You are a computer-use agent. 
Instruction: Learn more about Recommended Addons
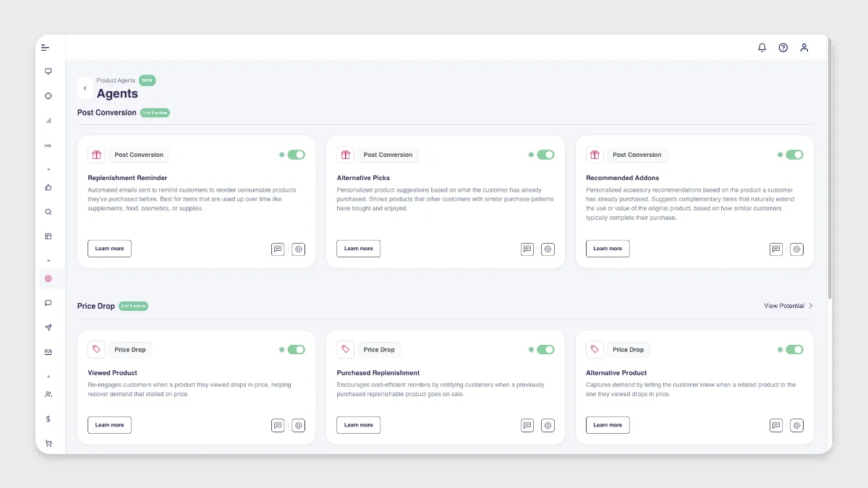tap(608, 249)
